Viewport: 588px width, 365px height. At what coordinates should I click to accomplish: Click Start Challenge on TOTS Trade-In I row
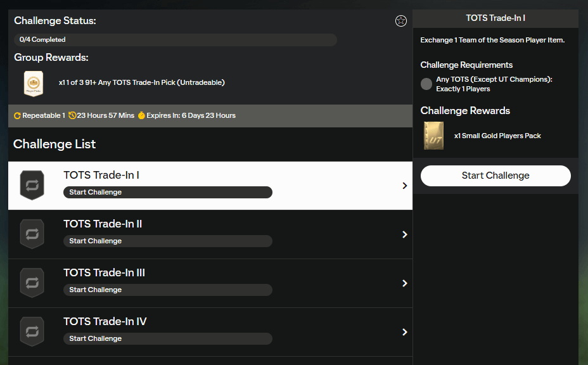pyautogui.click(x=167, y=192)
